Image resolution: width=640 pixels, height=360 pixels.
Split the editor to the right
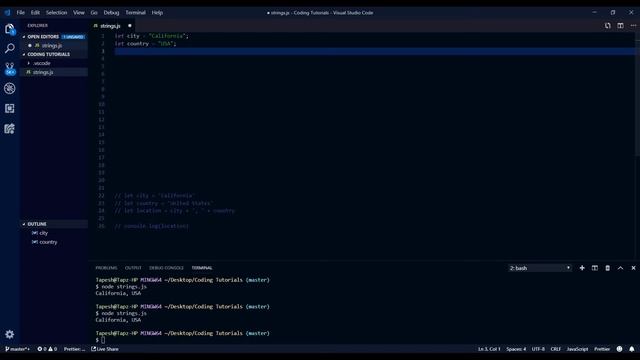(x=620, y=26)
